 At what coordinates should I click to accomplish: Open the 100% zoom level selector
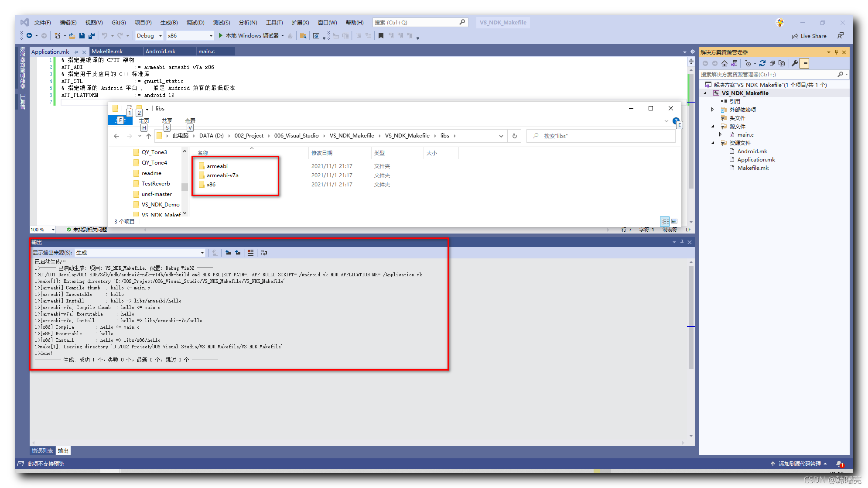[42, 229]
